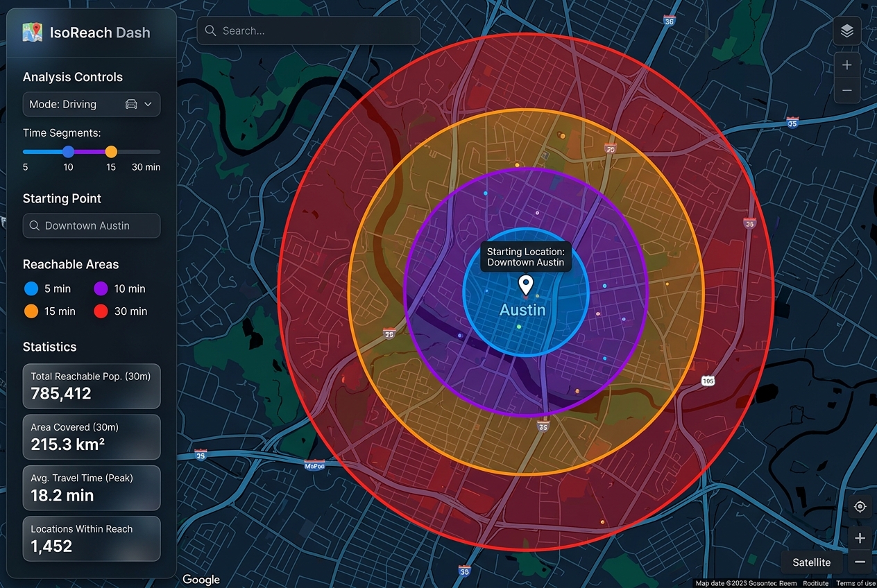877x588 pixels.
Task: Click the gray end of the time segments track
Action: click(139, 151)
